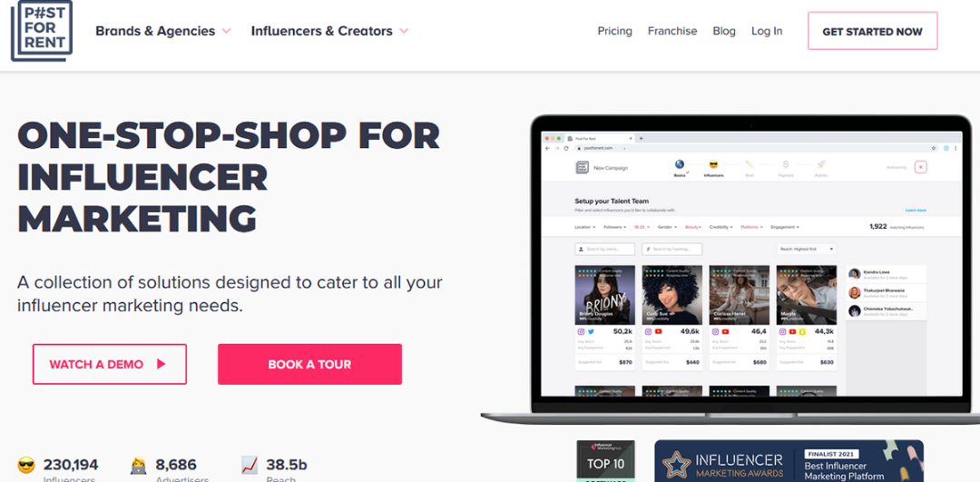
Task: Open the Reach: Highest first sort dropdown
Action: [x=807, y=249]
